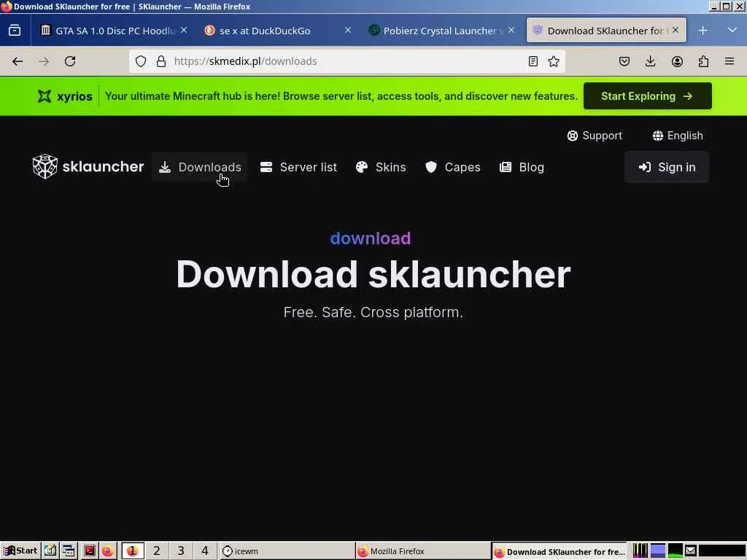This screenshot has width=747, height=560.
Task: Select Download SKlauncher taskbar window button
Action: click(560, 551)
